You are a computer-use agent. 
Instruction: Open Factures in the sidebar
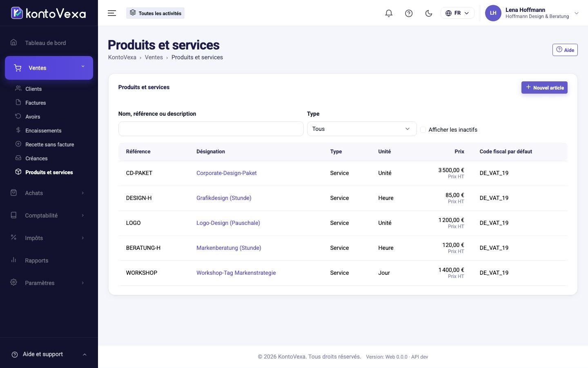(36, 103)
